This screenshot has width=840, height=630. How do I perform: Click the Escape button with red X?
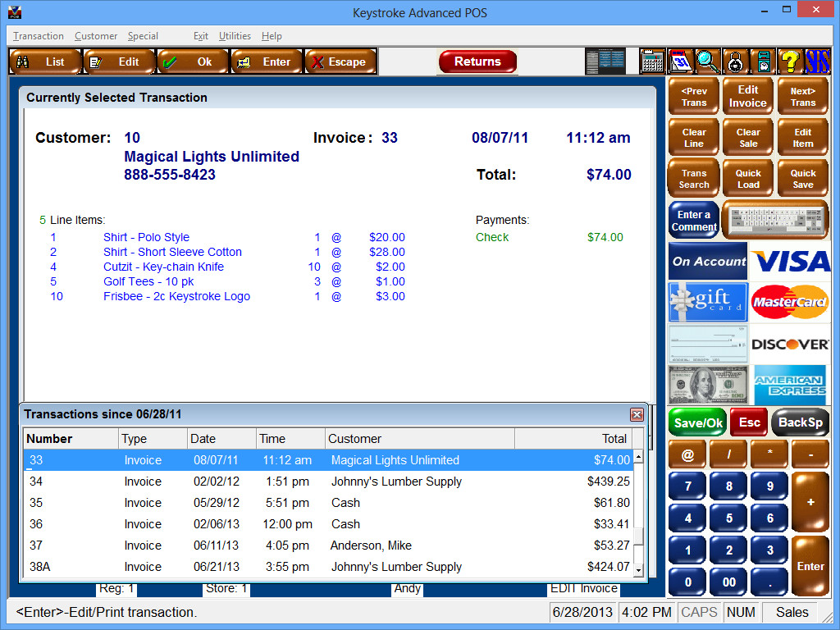340,62
